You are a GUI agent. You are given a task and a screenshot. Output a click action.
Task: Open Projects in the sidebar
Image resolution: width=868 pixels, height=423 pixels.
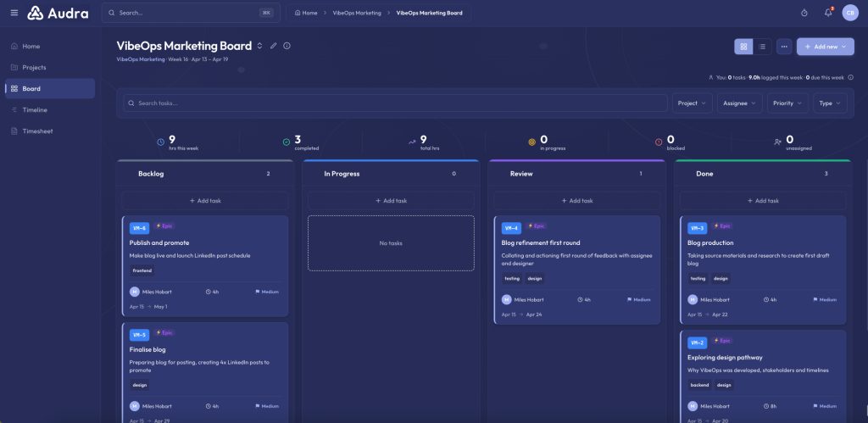pyautogui.click(x=50, y=68)
